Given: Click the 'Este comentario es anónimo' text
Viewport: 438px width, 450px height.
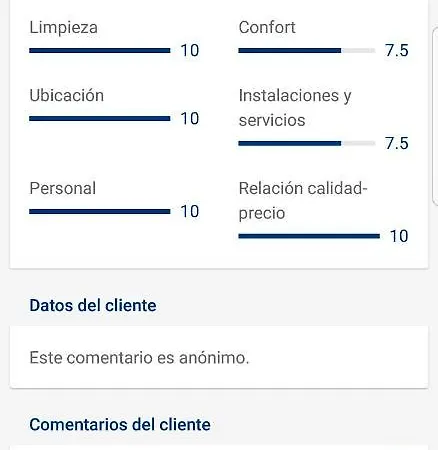Looking at the screenshot, I should pos(139,358).
